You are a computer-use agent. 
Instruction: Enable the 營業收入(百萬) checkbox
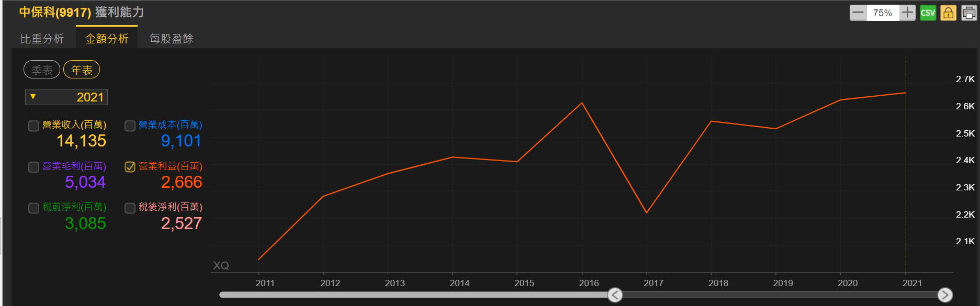pos(33,126)
